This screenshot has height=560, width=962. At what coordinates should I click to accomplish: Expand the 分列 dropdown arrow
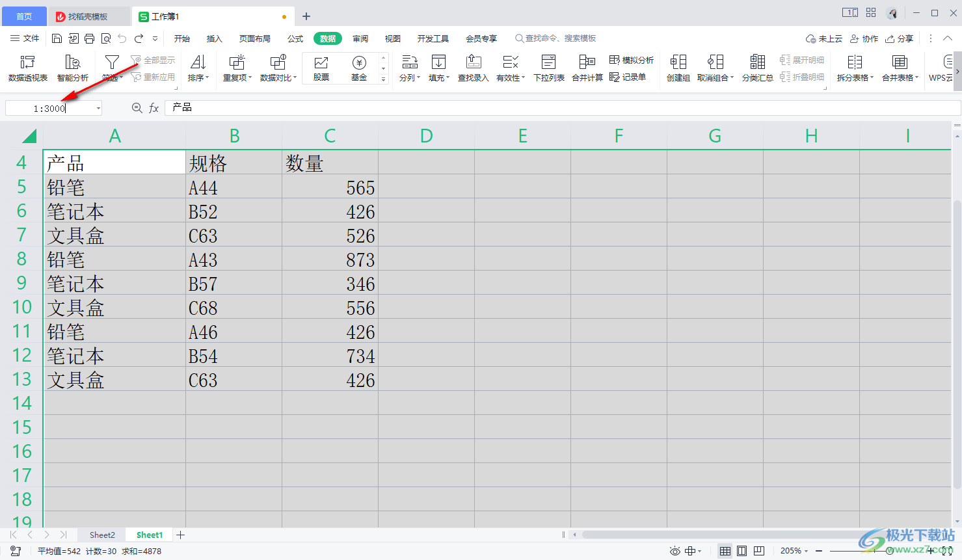pos(418,78)
